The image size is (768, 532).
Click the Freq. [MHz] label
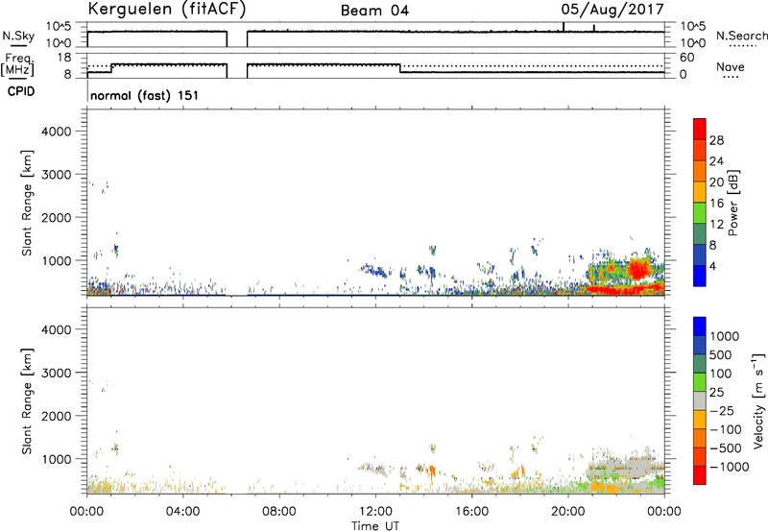17,65
